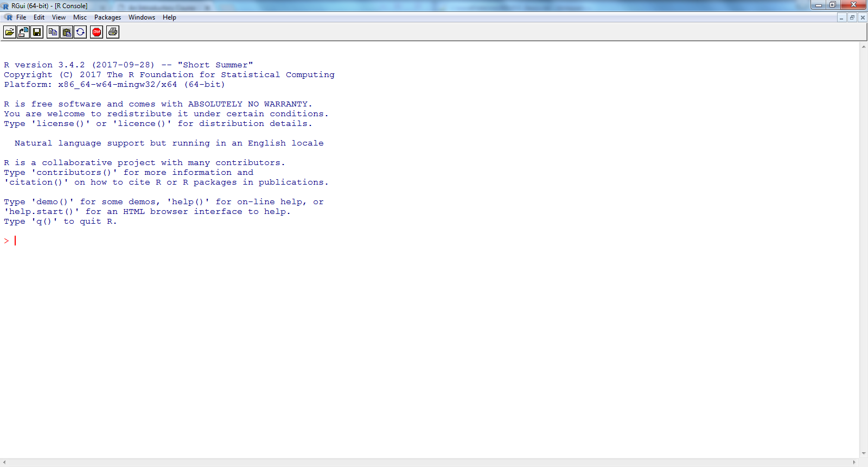Close the RGui application window
This screenshot has height=467, width=868.
click(x=853, y=5)
